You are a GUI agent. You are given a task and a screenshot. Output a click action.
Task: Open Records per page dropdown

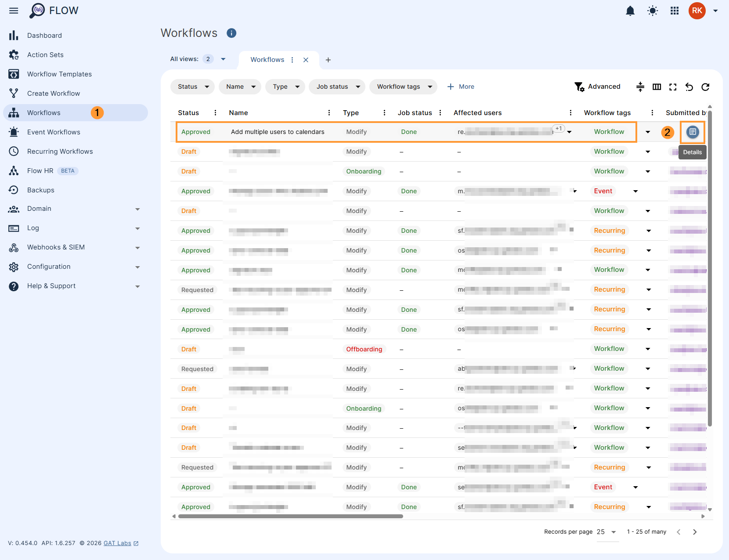pos(607,532)
